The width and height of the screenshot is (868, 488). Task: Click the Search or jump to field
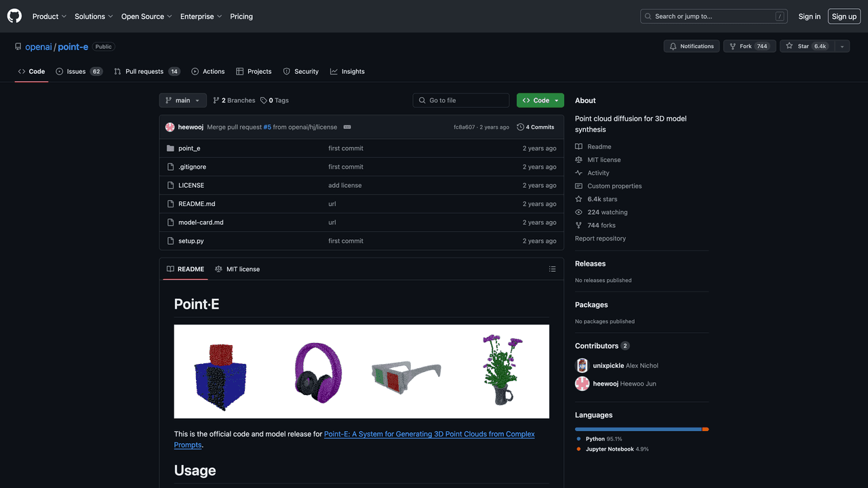pos(713,16)
